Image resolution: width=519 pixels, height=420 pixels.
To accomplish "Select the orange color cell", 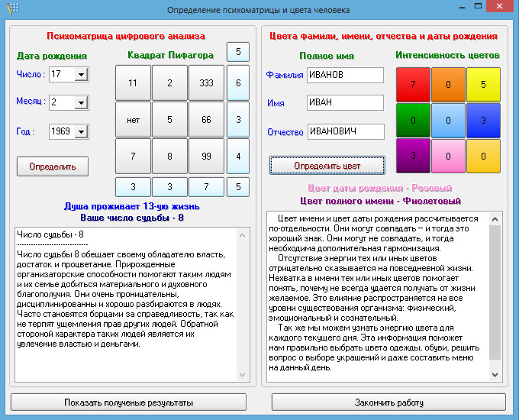I will (448, 85).
